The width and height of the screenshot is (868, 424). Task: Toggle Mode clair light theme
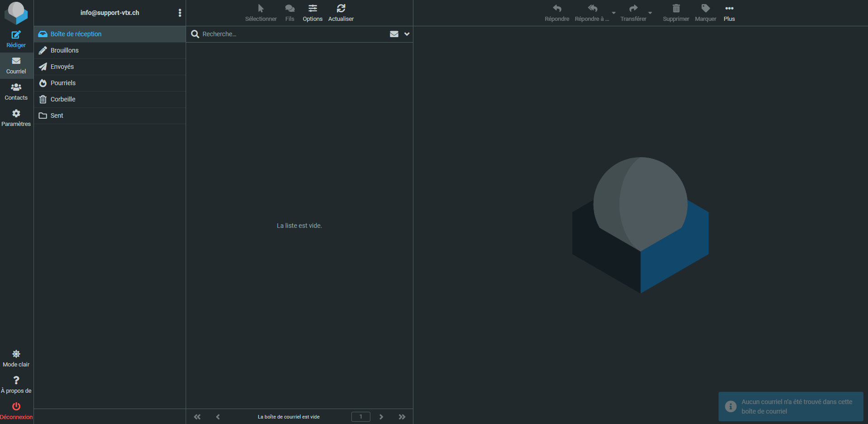pos(16,358)
